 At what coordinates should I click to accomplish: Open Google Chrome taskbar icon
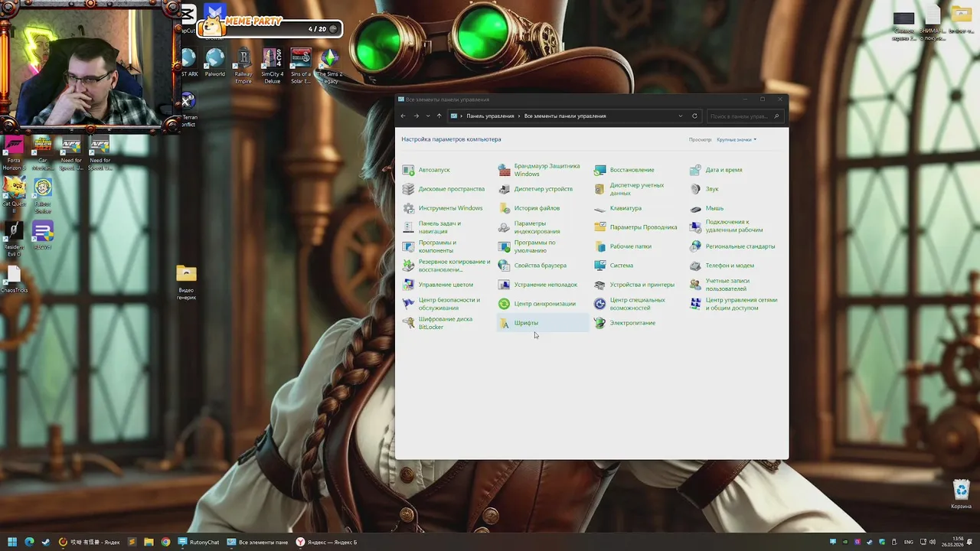(x=165, y=542)
